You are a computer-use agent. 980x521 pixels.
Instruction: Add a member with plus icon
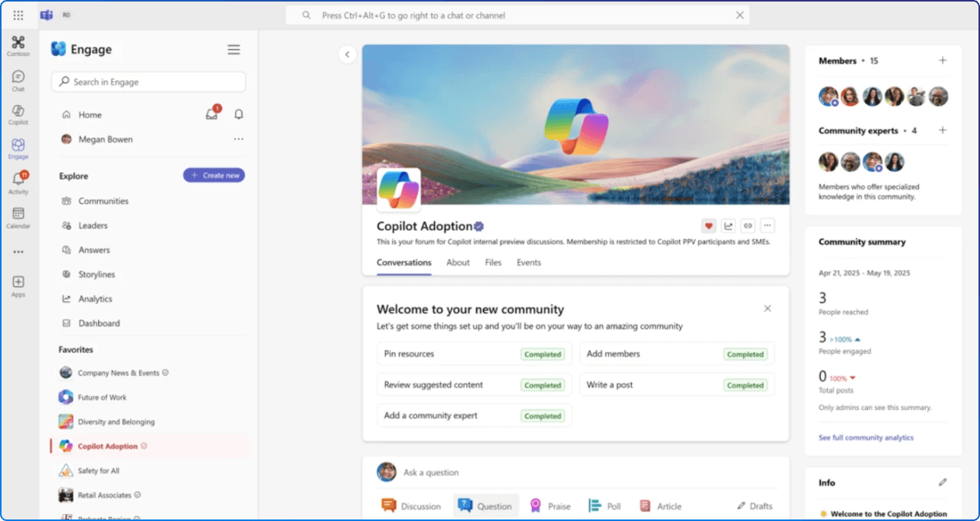tap(942, 61)
